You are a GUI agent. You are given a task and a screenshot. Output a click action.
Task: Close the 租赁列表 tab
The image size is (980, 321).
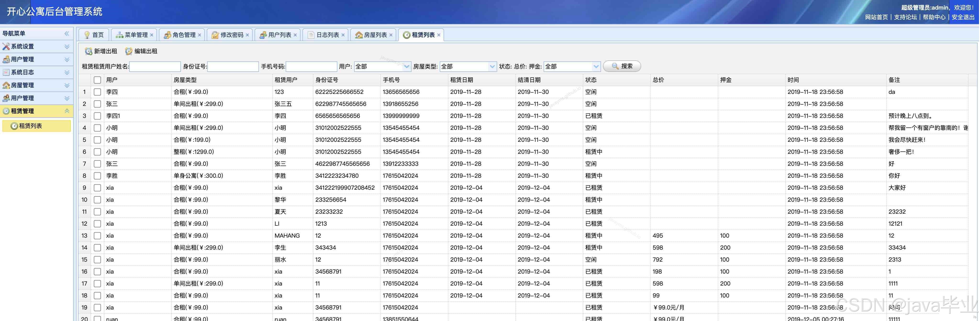[439, 35]
